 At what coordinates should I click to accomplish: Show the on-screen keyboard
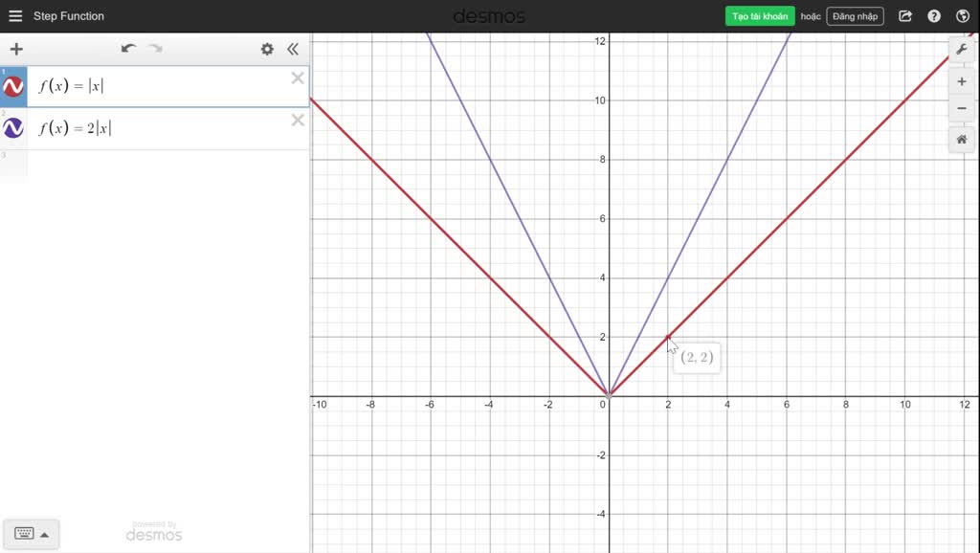pos(24,533)
